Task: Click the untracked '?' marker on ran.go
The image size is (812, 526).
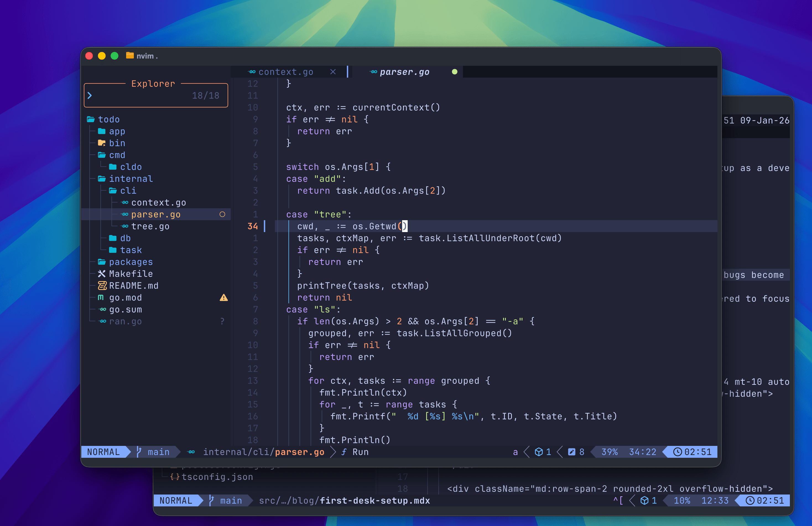Action: (222, 321)
